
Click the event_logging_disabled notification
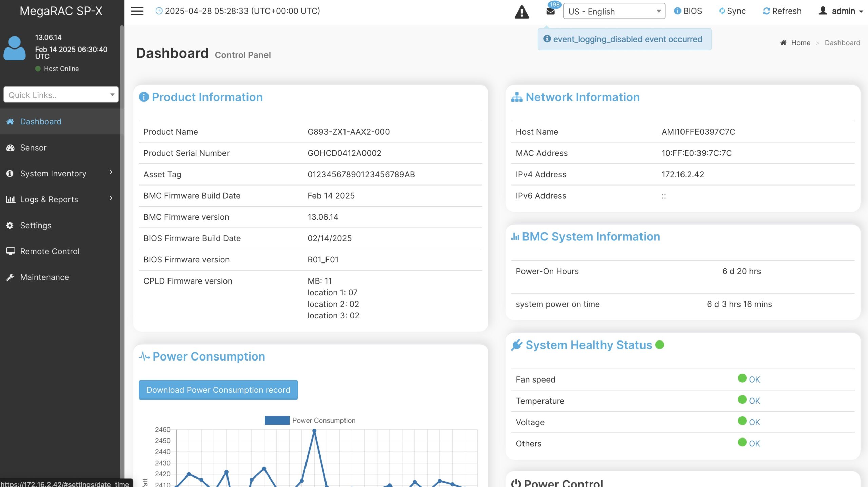pyautogui.click(x=624, y=39)
